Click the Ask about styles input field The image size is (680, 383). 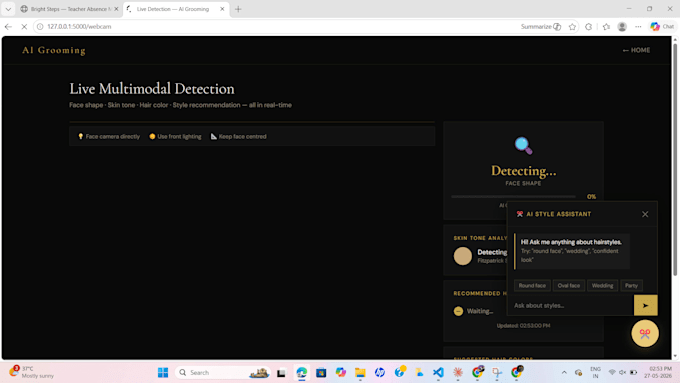[571, 305]
